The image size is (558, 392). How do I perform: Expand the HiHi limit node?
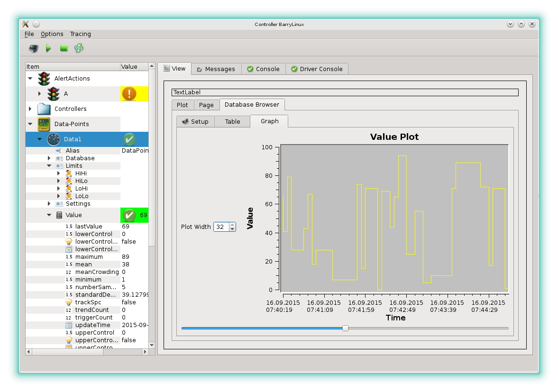pyautogui.click(x=59, y=173)
